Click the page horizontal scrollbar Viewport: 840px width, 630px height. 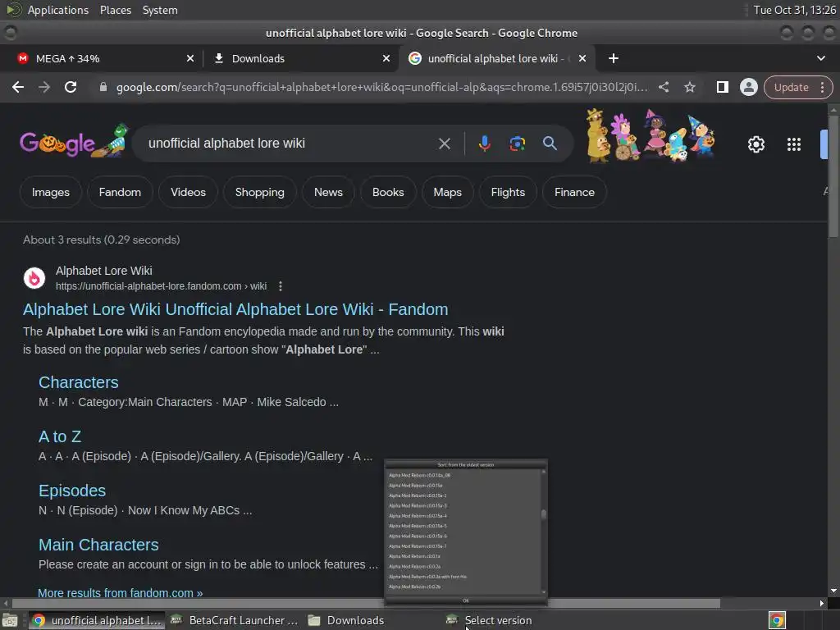click(366, 603)
